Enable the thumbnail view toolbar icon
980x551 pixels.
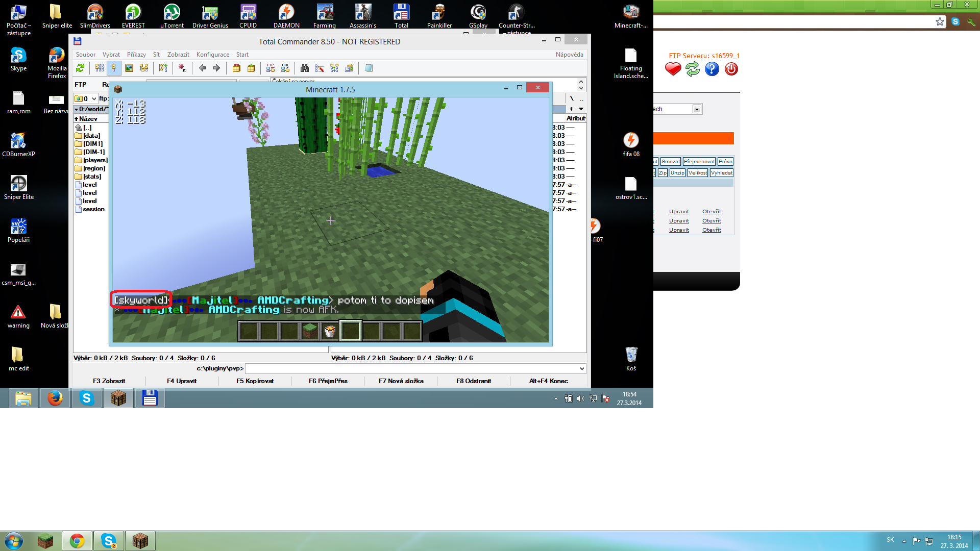click(129, 68)
